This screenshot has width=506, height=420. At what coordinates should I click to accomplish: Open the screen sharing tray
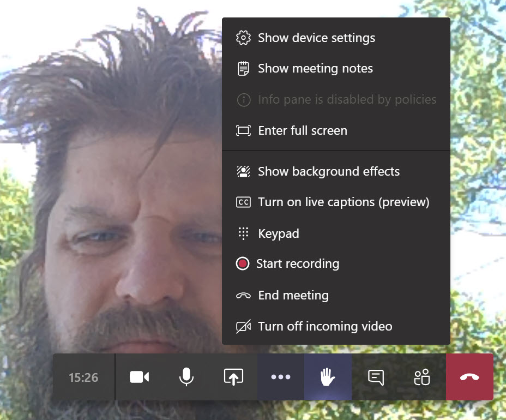tap(232, 377)
